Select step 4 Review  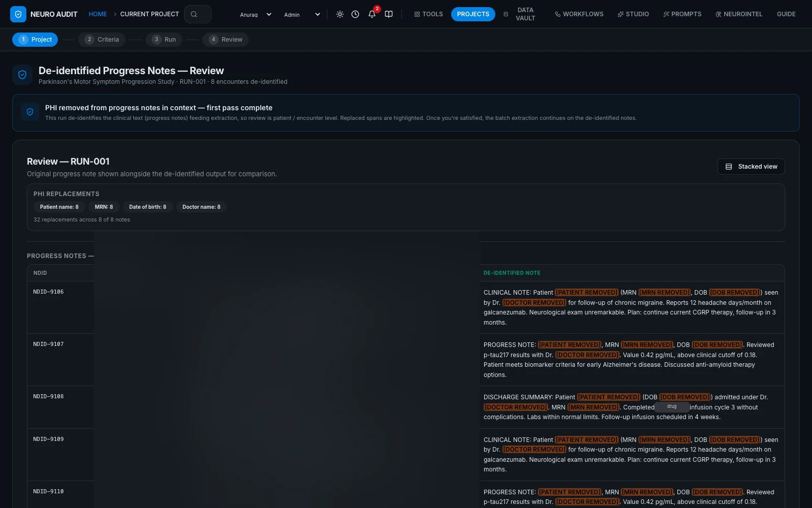coord(226,40)
